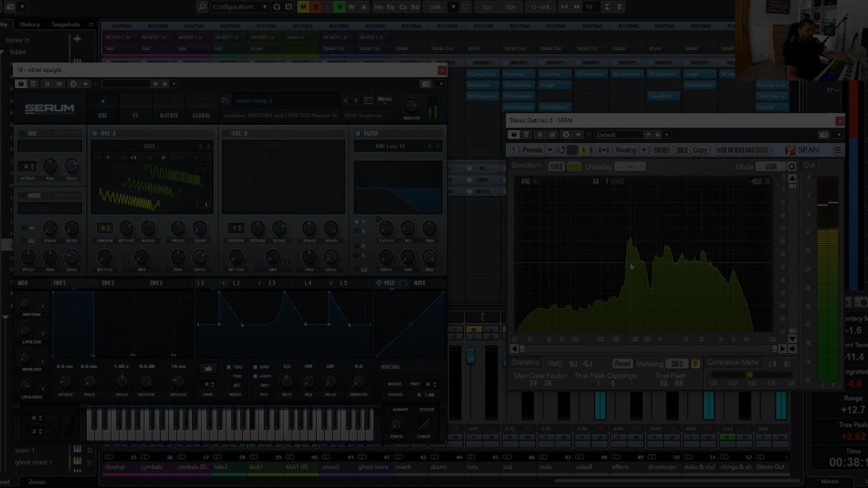Click the S solo indicator in top toolbar
The height and width of the screenshot is (488, 868).
pos(315,7)
